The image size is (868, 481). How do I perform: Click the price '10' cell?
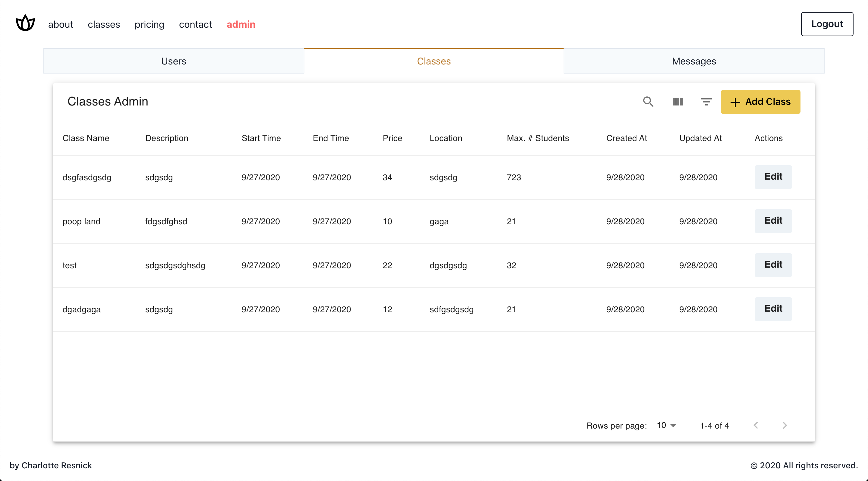pos(387,221)
